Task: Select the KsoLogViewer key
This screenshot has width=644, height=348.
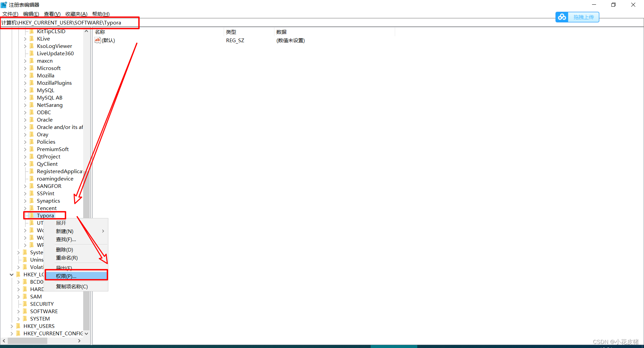Action: (54, 46)
